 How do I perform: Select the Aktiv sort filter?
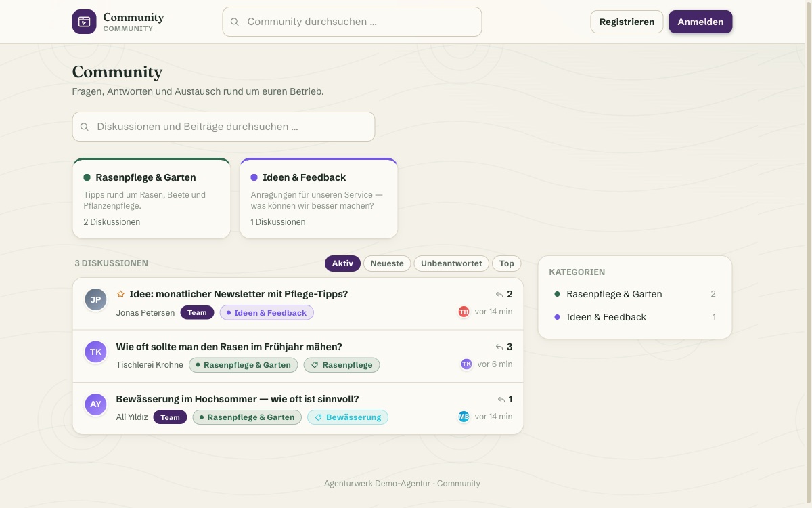(x=342, y=263)
